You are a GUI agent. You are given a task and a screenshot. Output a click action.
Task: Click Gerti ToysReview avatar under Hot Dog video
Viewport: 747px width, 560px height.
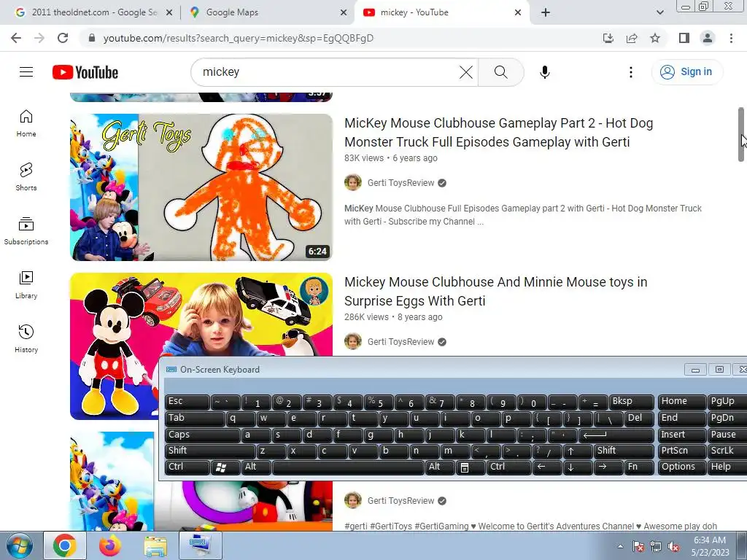353,182
